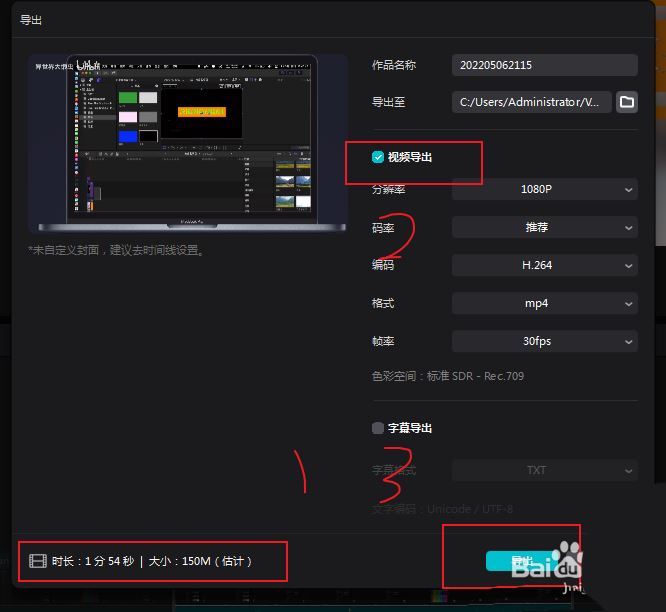Click the 色彩空间 标准 SDR text
The image size is (666, 612).
point(447,377)
